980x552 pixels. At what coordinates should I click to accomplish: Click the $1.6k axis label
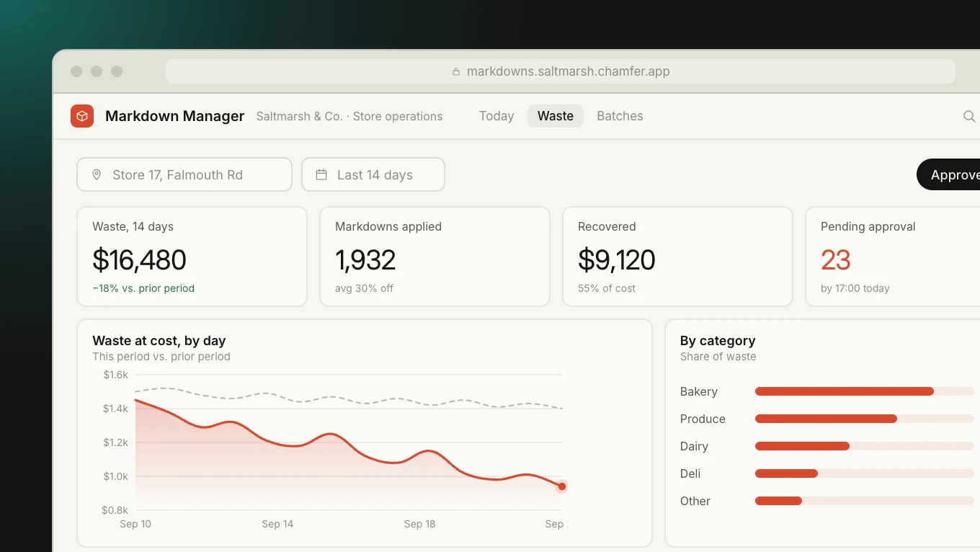115,375
